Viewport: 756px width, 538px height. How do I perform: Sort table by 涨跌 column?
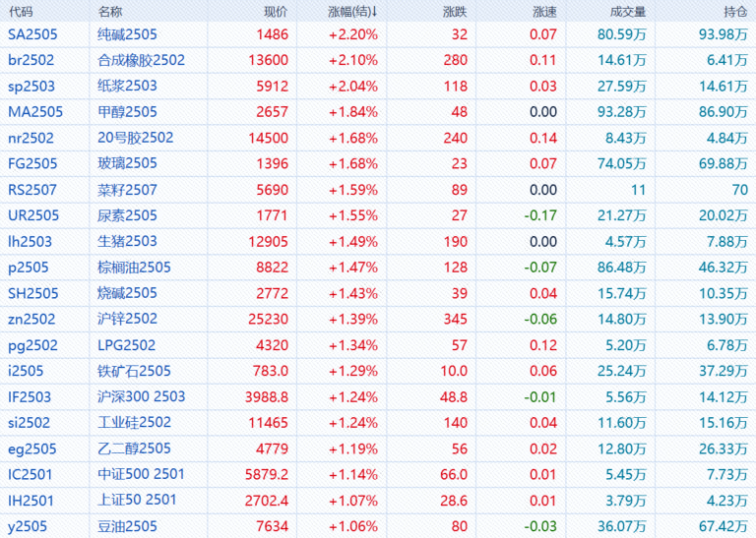[455, 12]
